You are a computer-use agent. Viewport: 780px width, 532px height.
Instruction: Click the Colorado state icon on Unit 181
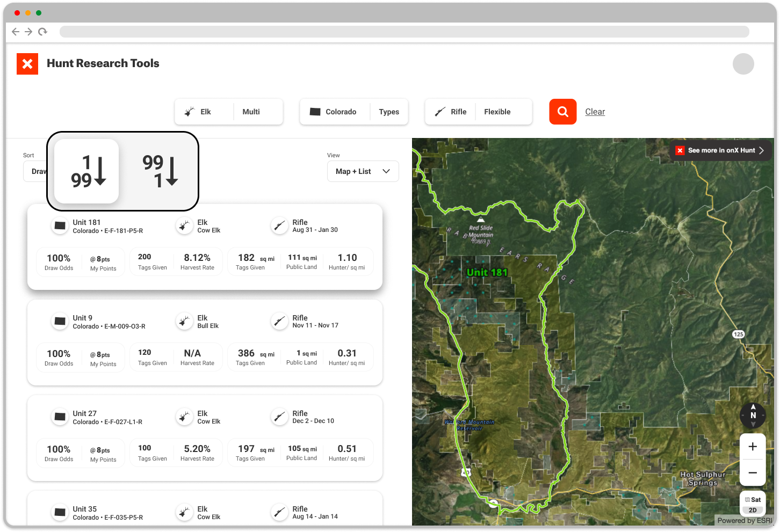[60, 226]
